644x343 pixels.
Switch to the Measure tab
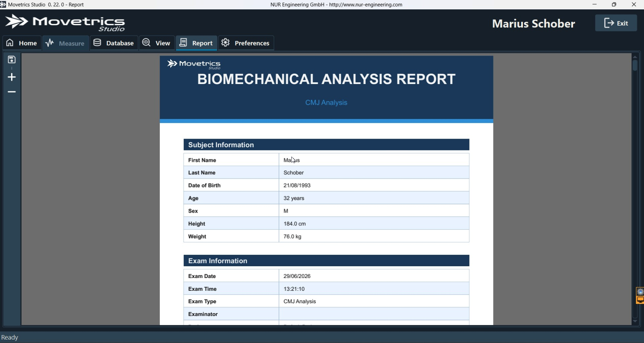[65, 43]
